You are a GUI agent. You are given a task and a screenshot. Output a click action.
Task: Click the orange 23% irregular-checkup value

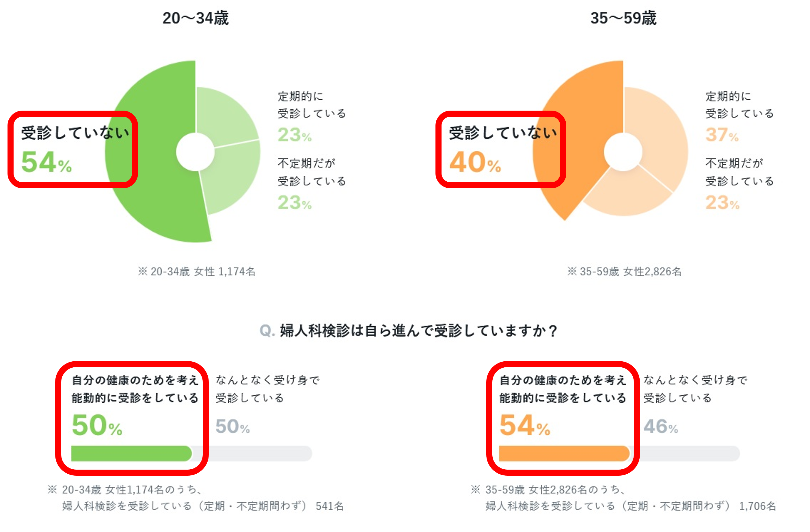pos(722,203)
